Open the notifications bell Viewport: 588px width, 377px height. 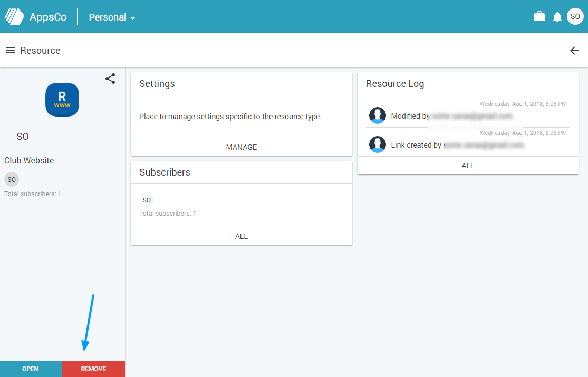coord(557,17)
